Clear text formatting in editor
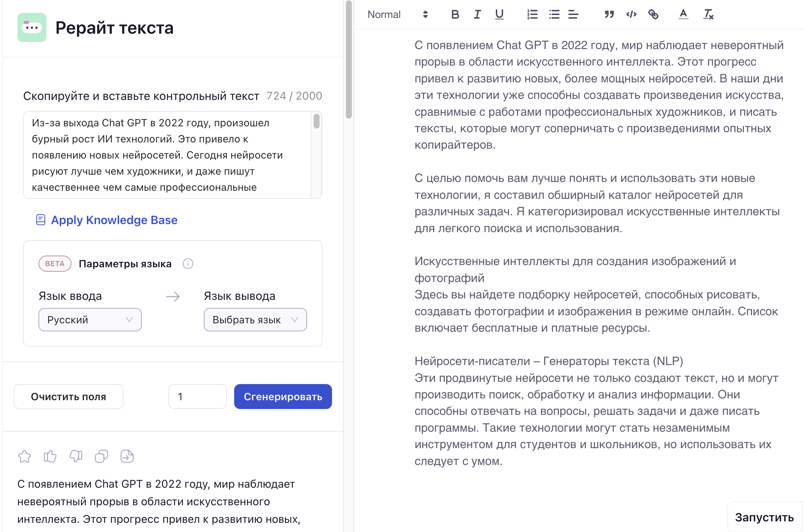This screenshot has width=804, height=532. click(708, 14)
